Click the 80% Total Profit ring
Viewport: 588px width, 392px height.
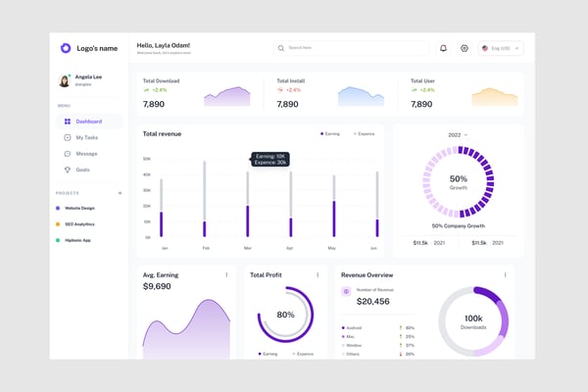click(x=285, y=315)
